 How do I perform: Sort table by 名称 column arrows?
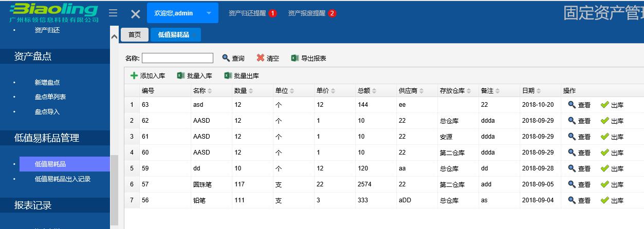tap(209, 91)
